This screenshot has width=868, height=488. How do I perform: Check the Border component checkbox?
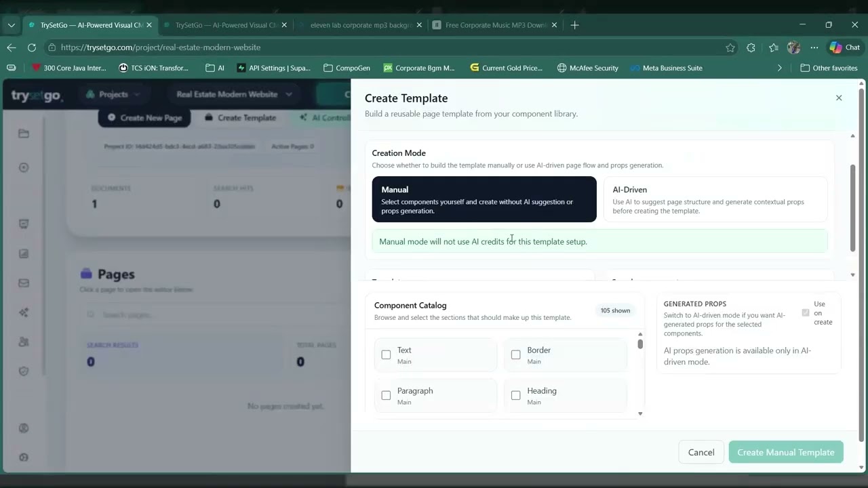pyautogui.click(x=516, y=354)
